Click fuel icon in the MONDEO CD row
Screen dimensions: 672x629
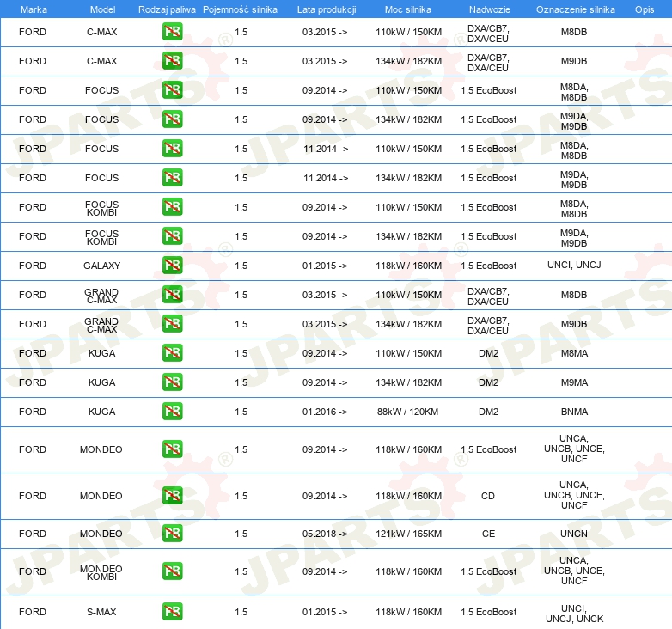click(172, 495)
